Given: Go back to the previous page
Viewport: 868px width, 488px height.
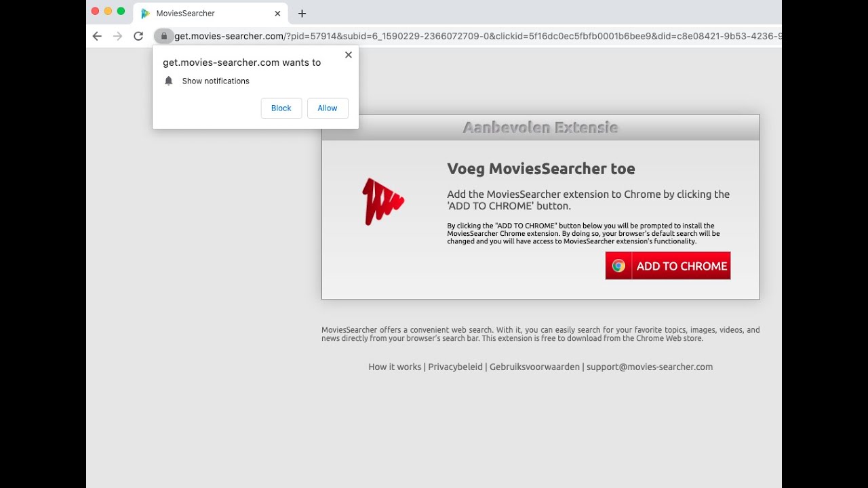Looking at the screenshot, I should pyautogui.click(x=97, y=36).
